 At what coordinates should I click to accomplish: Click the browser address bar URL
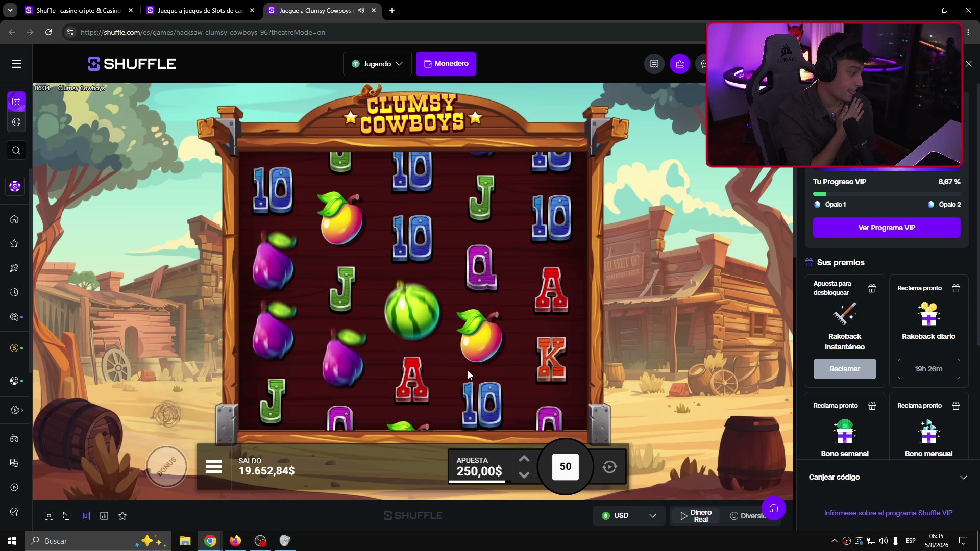(203, 32)
